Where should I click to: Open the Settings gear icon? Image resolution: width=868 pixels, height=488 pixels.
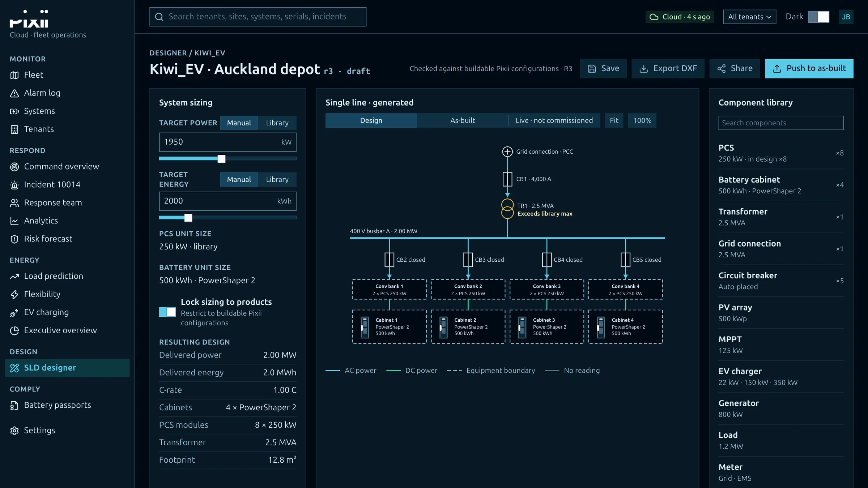(x=14, y=431)
